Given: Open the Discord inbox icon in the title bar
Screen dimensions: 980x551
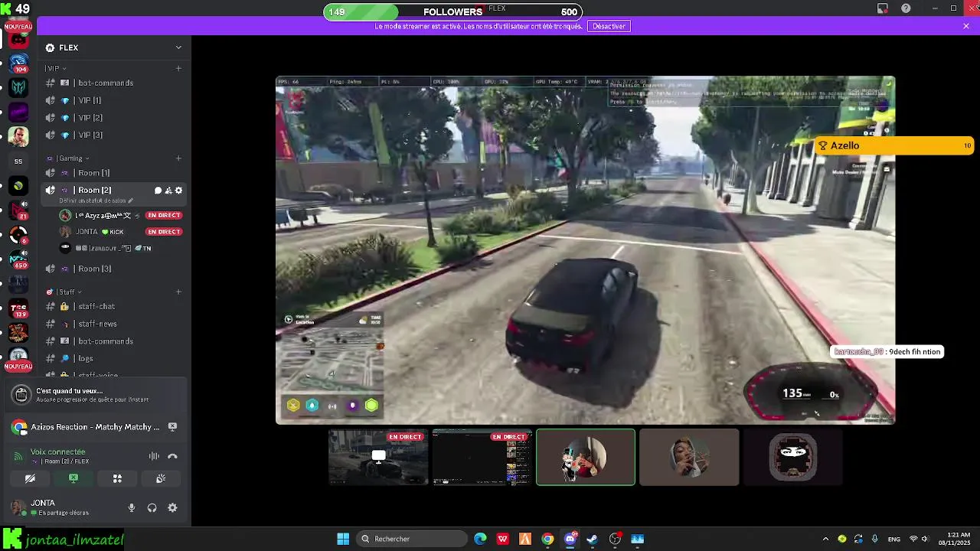Looking at the screenshot, I should 883,8.
